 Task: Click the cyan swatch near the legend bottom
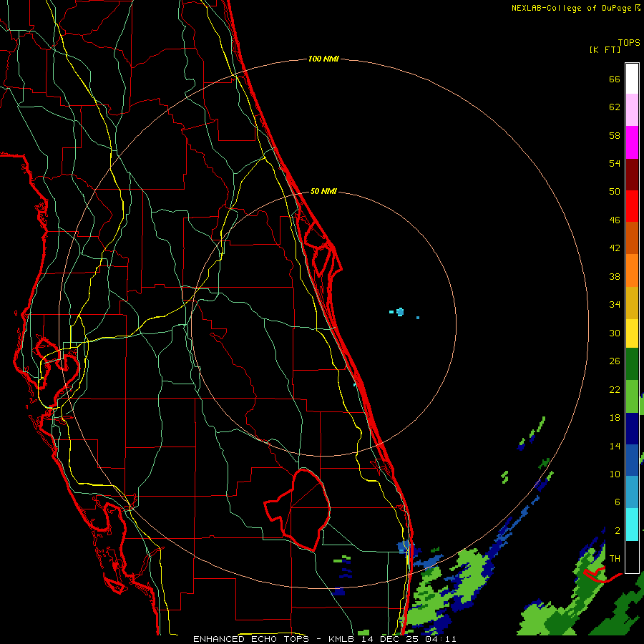[x=632, y=525]
